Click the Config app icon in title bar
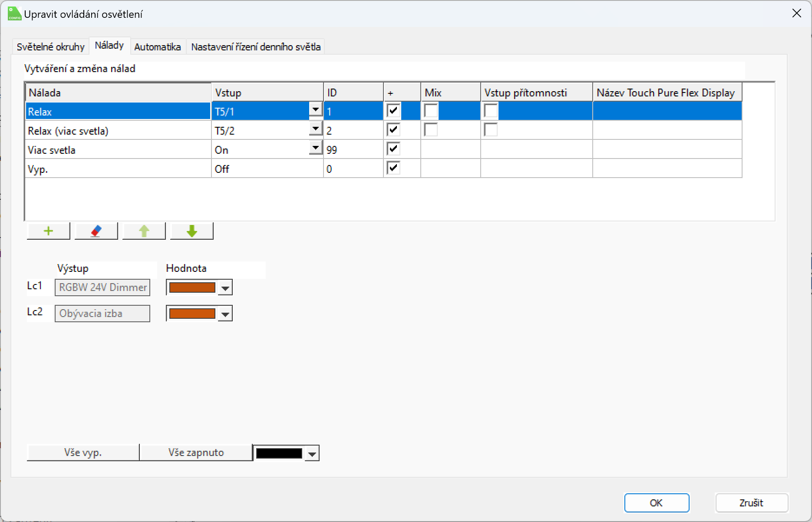The image size is (812, 522). pyautogui.click(x=14, y=14)
